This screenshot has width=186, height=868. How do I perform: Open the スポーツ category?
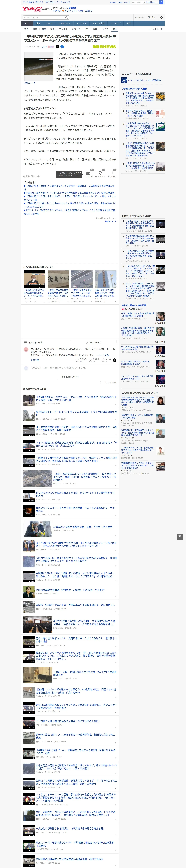point(76,29)
